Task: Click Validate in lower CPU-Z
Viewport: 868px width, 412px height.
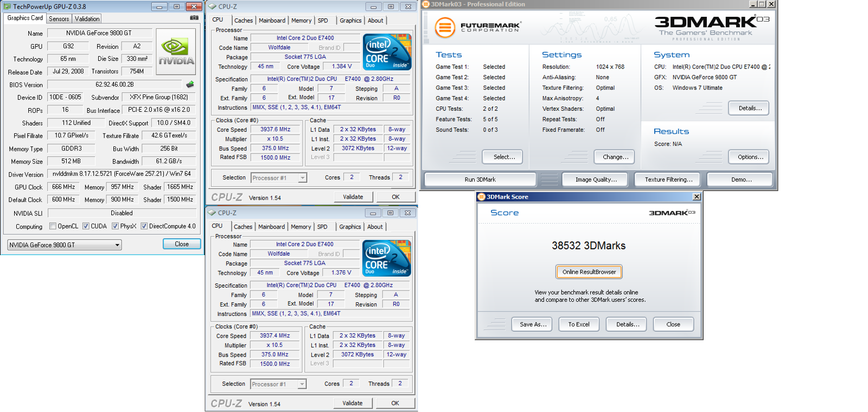Action: pyautogui.click(x=353, y=403)
